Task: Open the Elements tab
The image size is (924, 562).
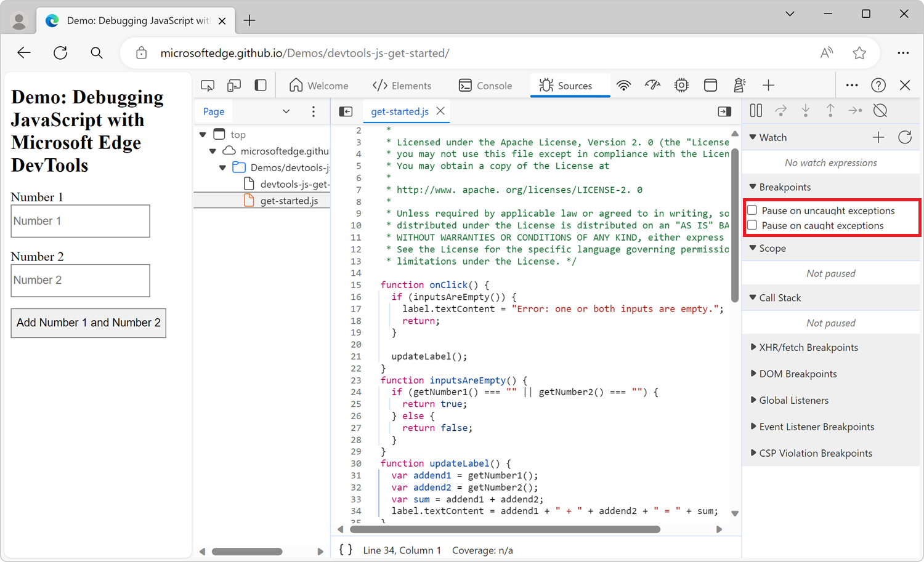Action: pos(402,86)
